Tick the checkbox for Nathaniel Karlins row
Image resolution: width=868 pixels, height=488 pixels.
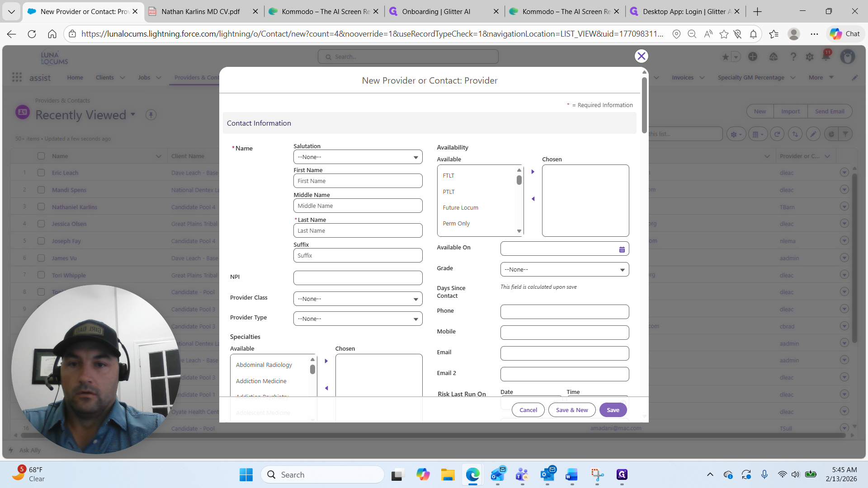click(x=41, y=207)
